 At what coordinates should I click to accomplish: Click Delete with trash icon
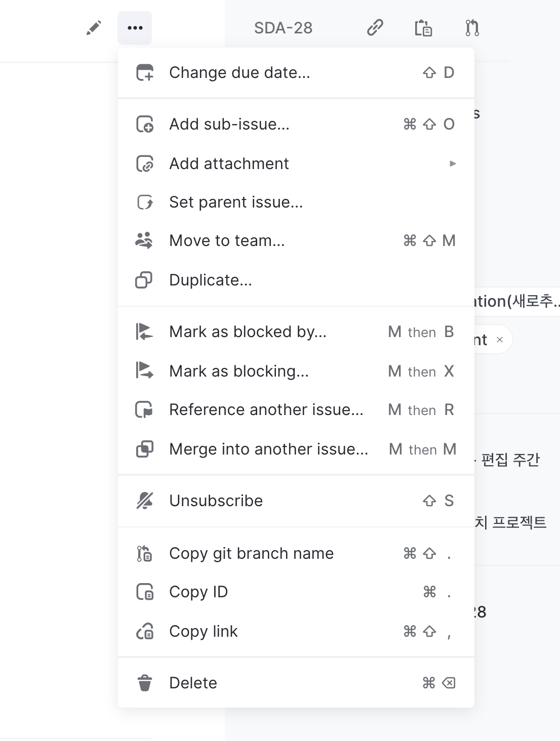tap(193, 683)
